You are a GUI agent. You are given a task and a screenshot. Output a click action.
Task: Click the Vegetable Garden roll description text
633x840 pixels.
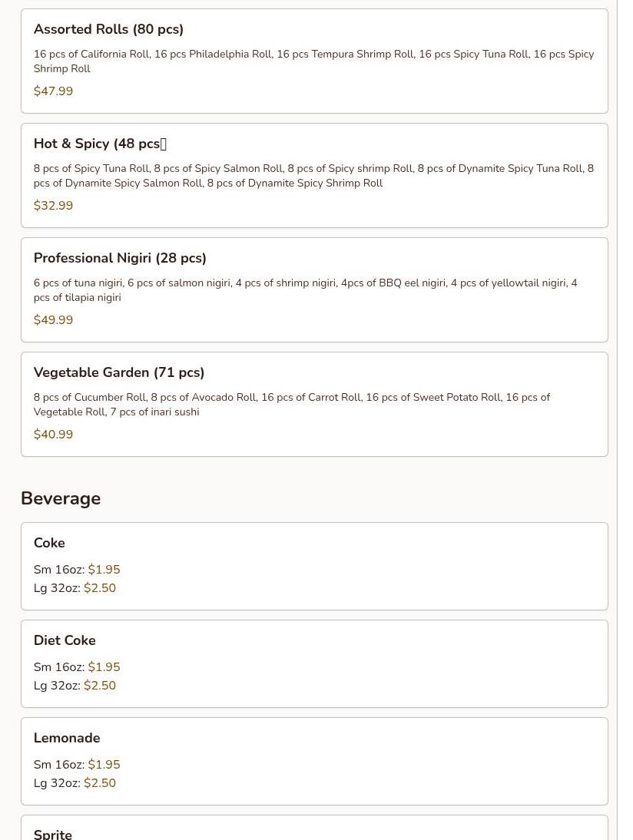point(292,405)
